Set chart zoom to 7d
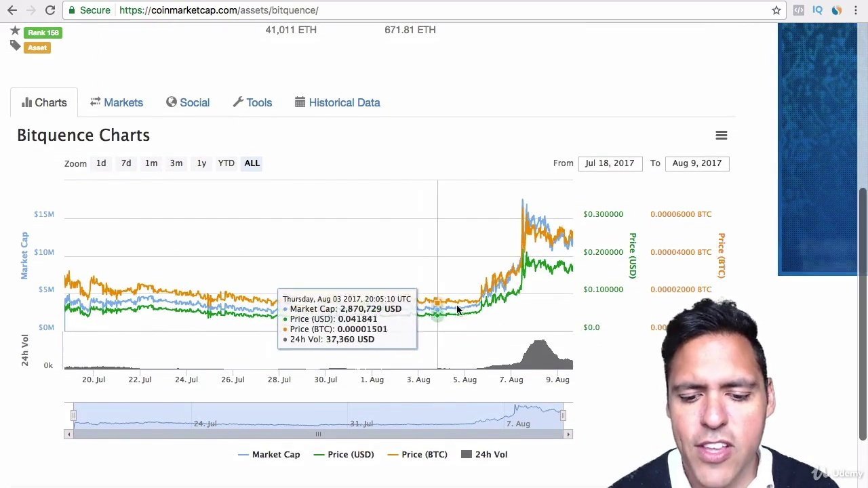This screenshot has height=488, width=868. [126, 163]
